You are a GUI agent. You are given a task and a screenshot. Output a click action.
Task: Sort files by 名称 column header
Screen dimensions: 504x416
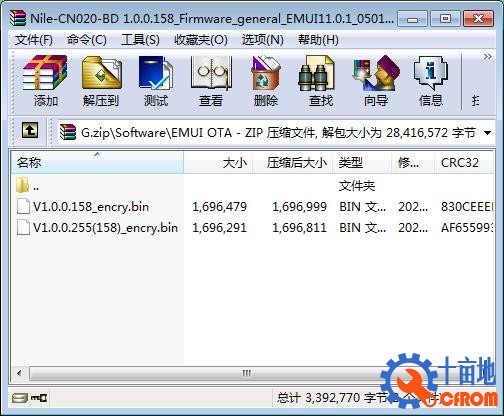tap(97, 163)
